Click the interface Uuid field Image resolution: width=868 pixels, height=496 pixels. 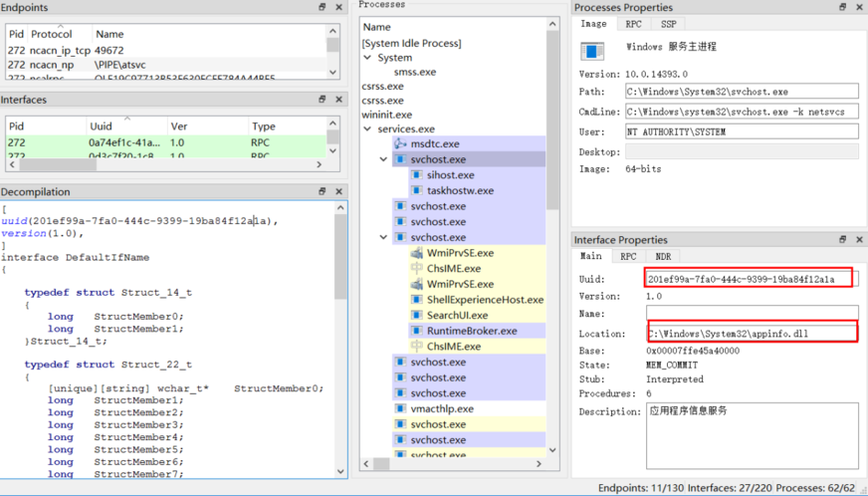752,279
